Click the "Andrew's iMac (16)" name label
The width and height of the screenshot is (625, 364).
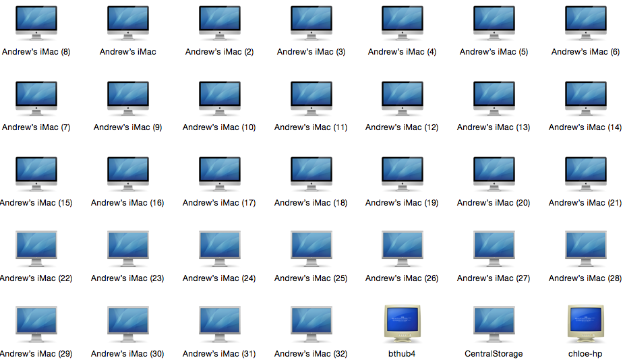[x=127, y=202]
